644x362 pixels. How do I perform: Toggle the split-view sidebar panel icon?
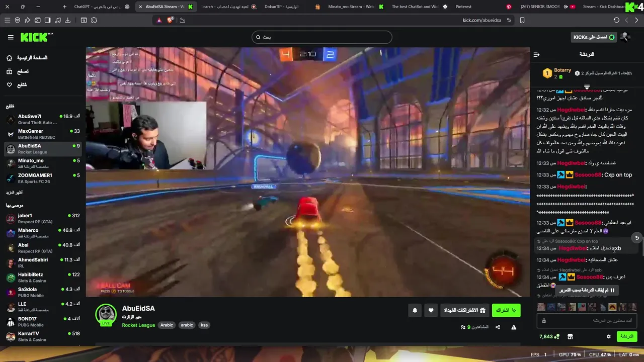pyautogui.click(x=47, y=20)
